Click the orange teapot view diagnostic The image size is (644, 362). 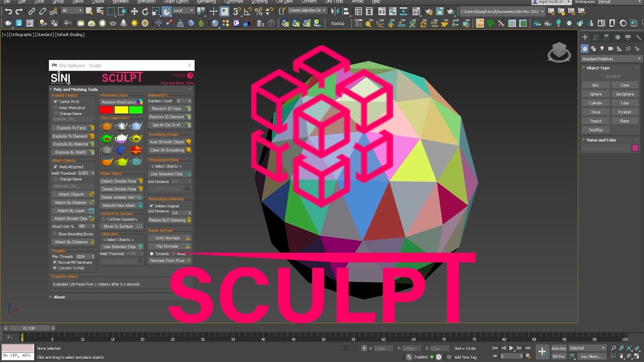pyautogui.click(x=106, y=126)
